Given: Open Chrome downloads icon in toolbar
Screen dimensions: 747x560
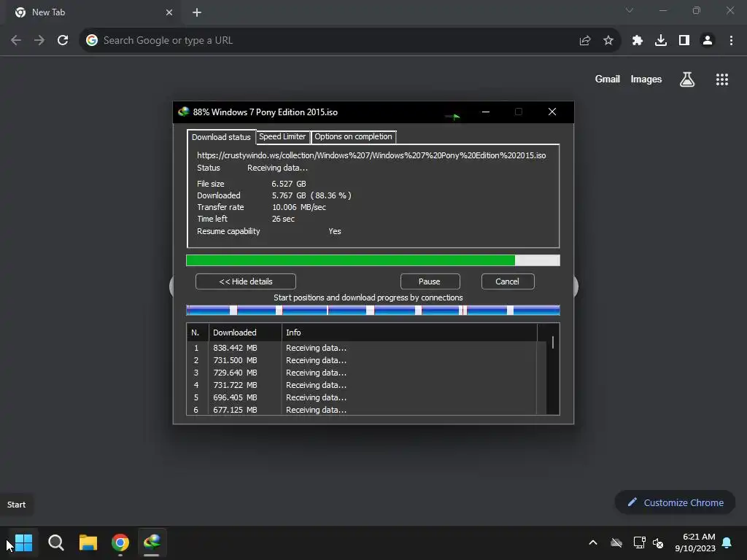Looking at the screenshot, I should tap(660, 41).
